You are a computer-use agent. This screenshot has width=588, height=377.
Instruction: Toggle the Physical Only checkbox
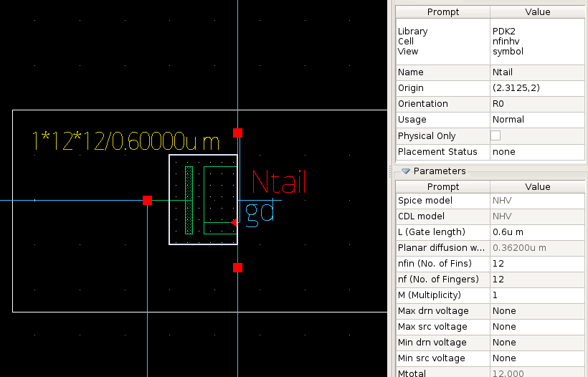495,135
